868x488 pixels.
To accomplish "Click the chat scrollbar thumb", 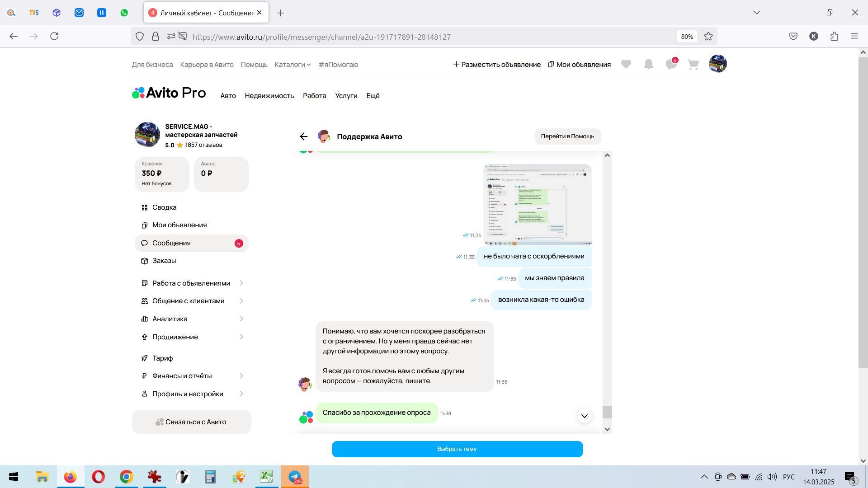I will 608,412.
